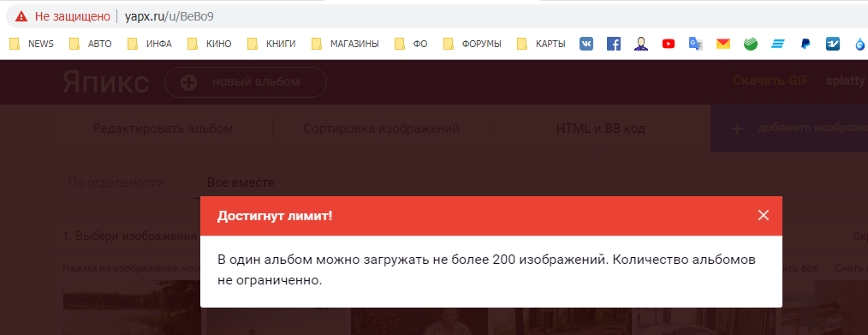Open the water drop bookmark icon
868x335 pixels.
(x=860, y=44)
